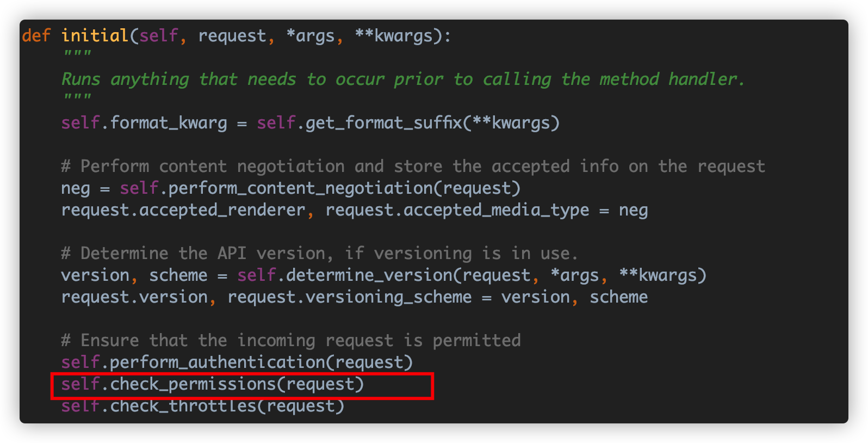Click the comment about determining the API version
The width and height of the screenshot is (868, 443).
tap(319, 254)
